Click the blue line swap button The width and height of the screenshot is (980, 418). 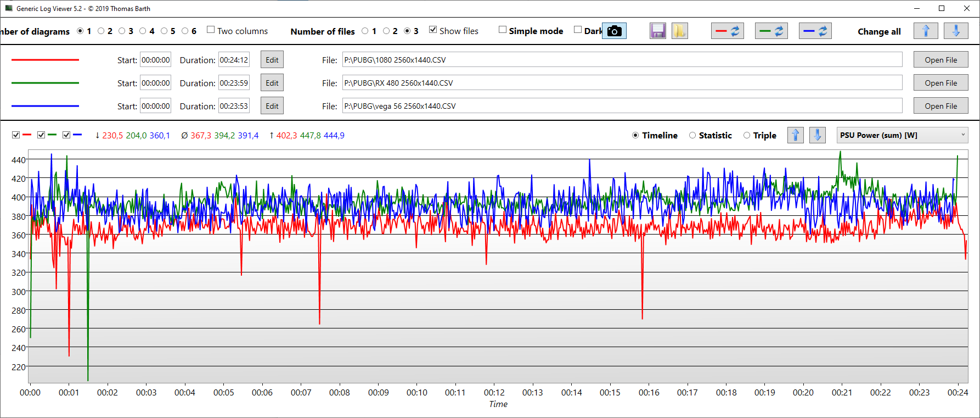coord(815,31)
